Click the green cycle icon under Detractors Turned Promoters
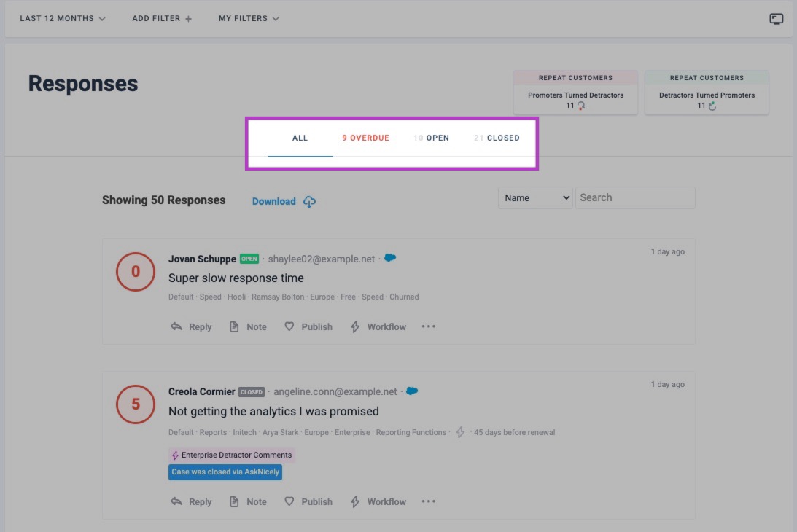The image size is (797, 532). coord(712,105)
